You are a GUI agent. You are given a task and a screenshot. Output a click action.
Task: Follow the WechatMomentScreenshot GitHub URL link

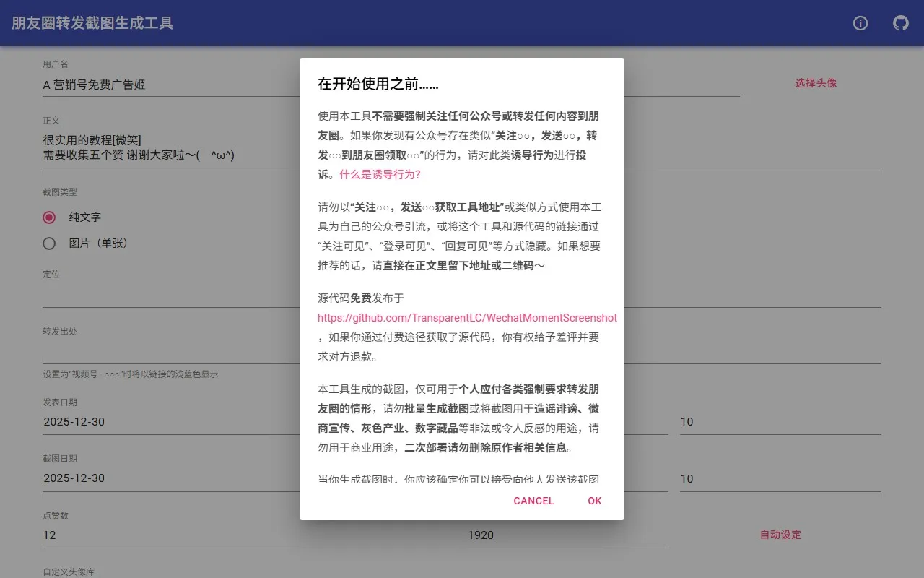468,318
